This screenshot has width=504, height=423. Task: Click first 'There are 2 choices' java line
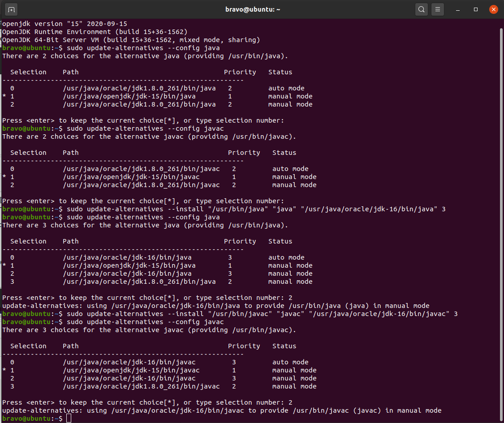145,56
